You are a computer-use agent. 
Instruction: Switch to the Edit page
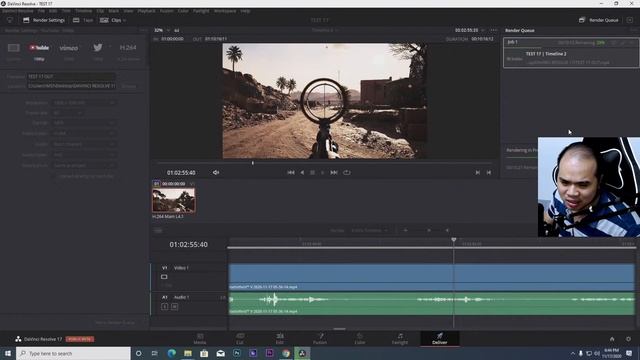tap(280, 339)
